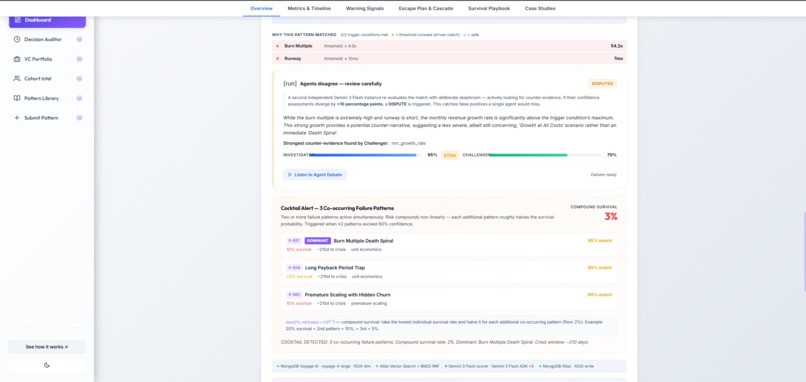Open the Escape Plan & Cascade tab
Image resolution: width=806 pixels, height=382 pixels.
[x=426, y=8]
